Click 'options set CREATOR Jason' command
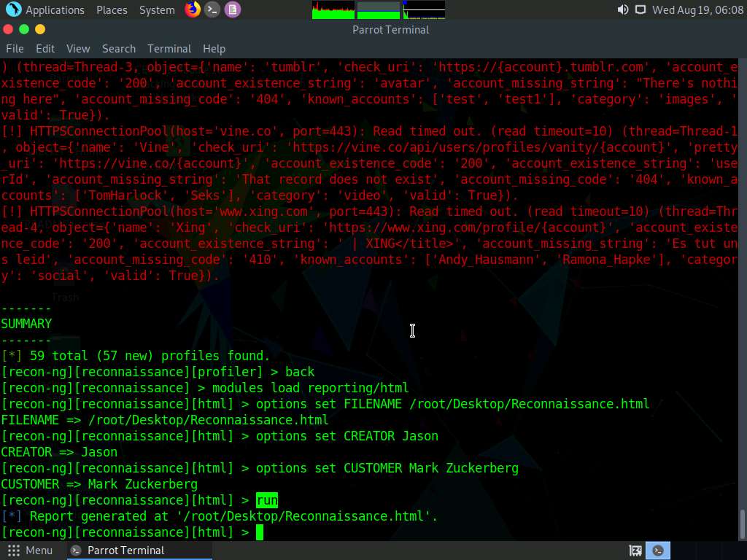 [x=347, y=436]
